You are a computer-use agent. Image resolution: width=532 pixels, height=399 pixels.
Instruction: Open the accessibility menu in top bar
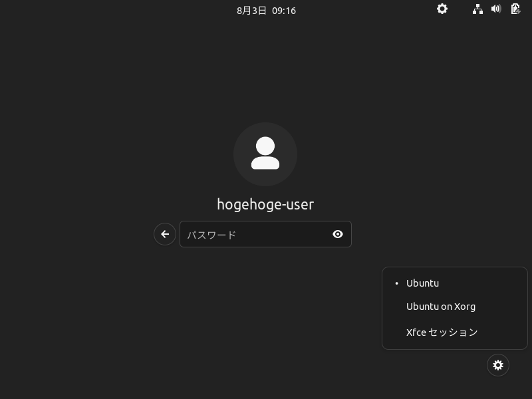[x=442, y=9]
